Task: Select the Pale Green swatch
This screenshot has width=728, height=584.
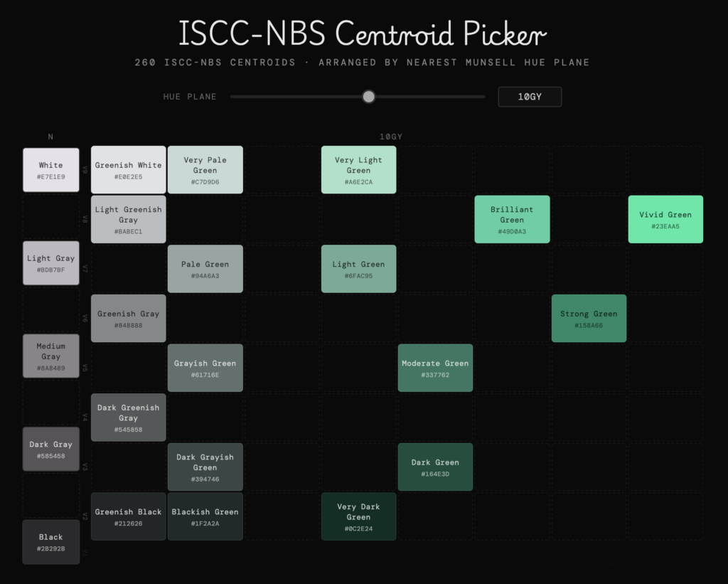Action: 205,268
